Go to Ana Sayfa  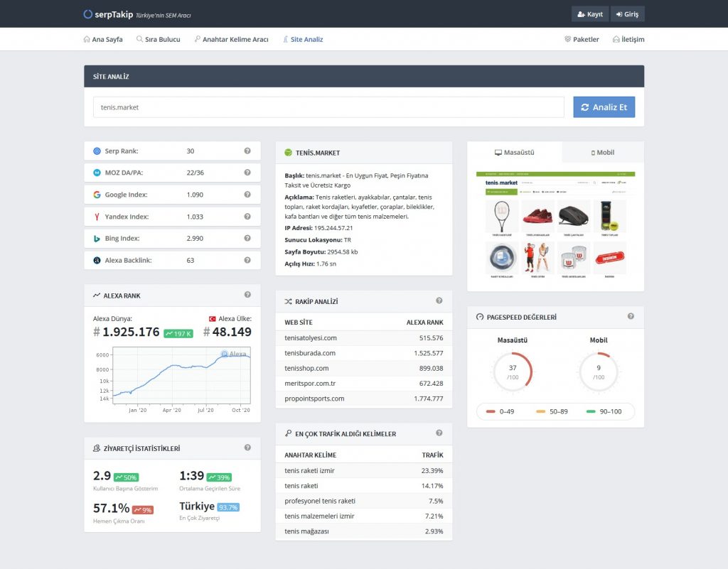(x=103, y=39)
